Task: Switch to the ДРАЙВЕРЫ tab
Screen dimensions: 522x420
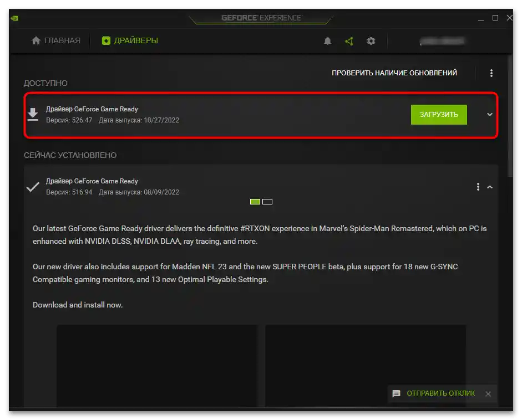Action: click(130, 40)
